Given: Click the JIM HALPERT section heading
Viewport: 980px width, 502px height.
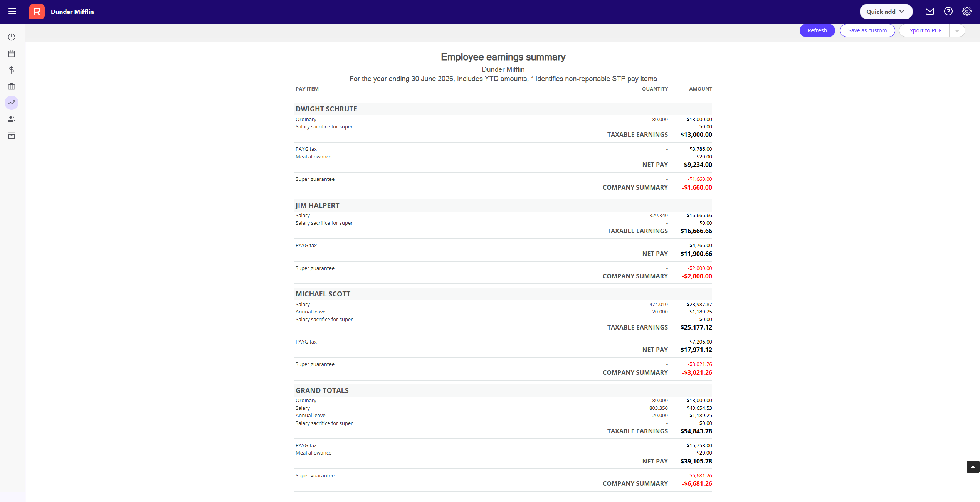Looking at the screenshot, I should pos(318,206).
